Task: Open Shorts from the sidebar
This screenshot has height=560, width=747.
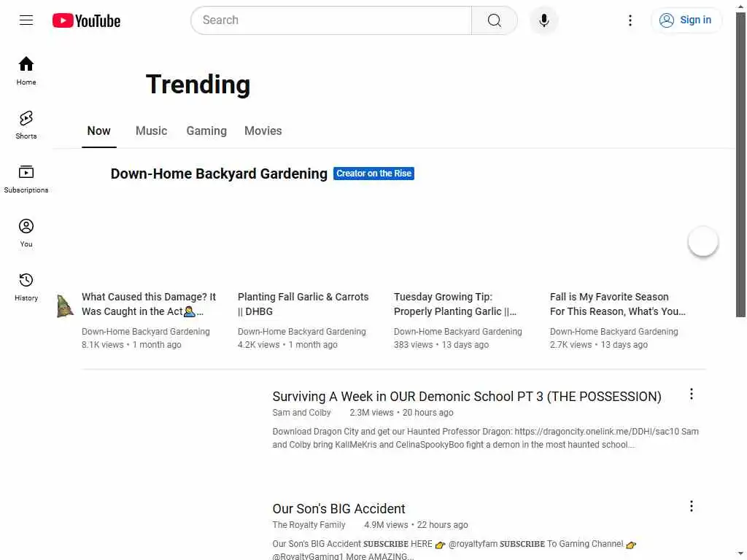Action: (26, 124)
